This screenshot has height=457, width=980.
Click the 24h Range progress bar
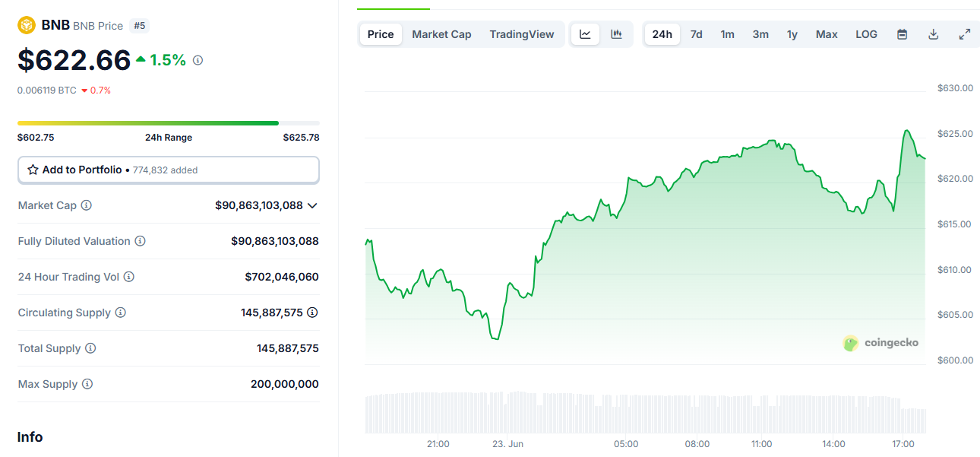(x=168, y=122)
